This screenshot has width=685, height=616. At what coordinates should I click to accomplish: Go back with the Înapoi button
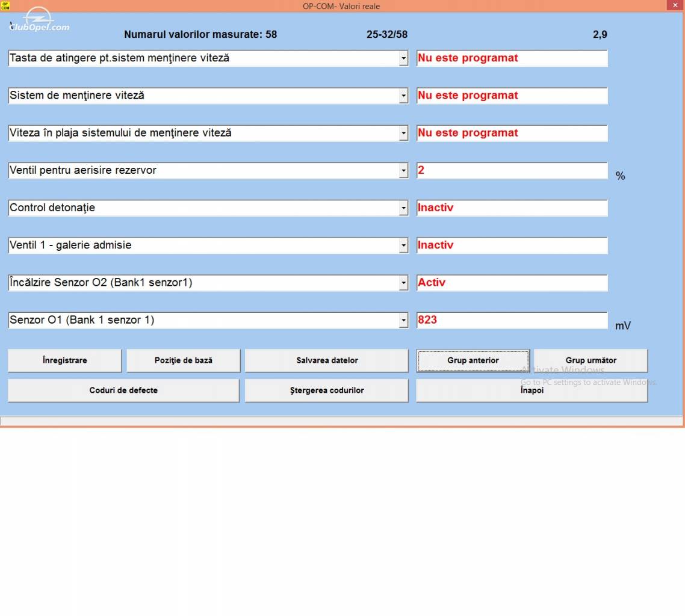click(x=532, y=390)
